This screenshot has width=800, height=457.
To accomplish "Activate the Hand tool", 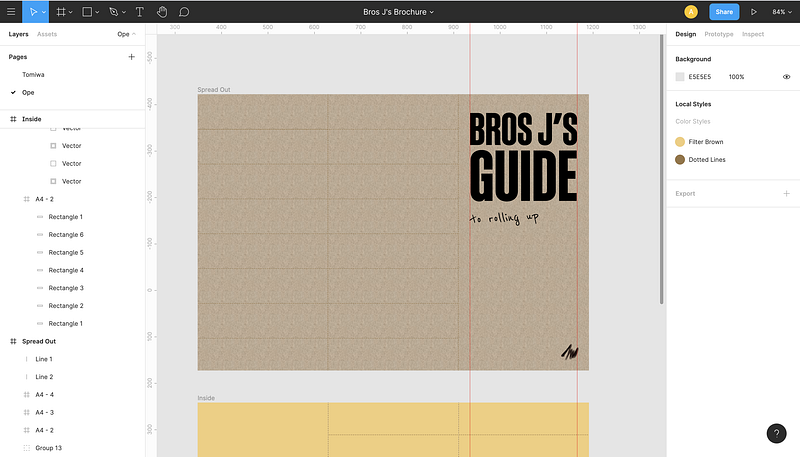I will click(x=162, y=12).
